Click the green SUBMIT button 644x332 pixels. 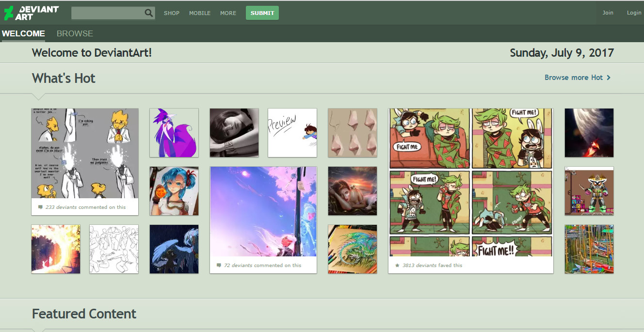pos(262,13)
